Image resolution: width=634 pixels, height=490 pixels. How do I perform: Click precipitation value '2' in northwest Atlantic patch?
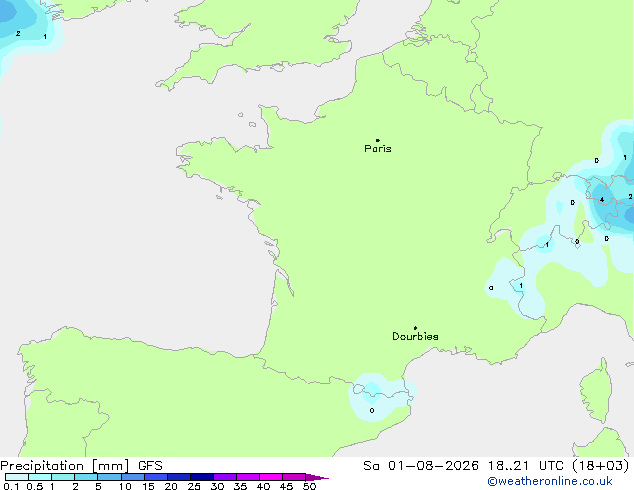(18, 34)
